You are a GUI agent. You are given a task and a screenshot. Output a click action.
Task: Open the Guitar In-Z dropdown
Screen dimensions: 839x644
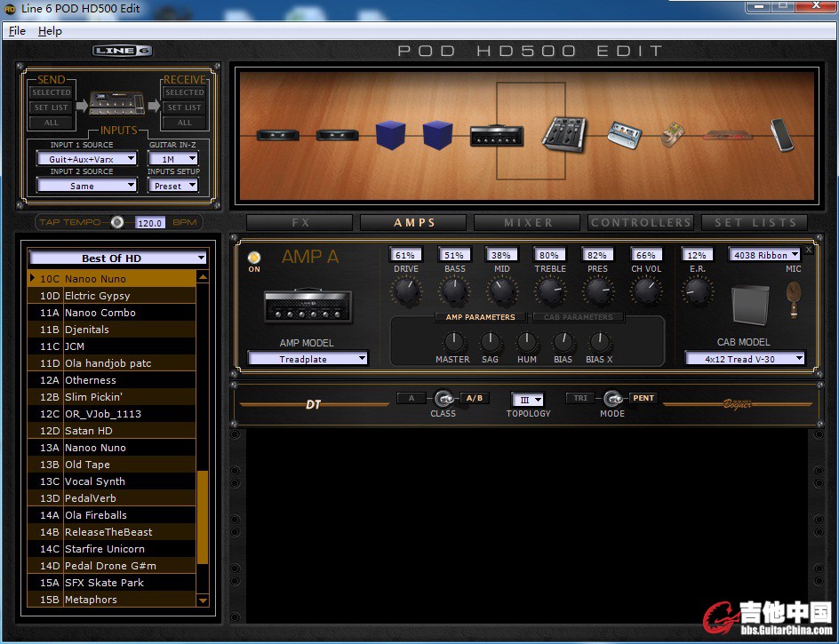pos(172,159)
